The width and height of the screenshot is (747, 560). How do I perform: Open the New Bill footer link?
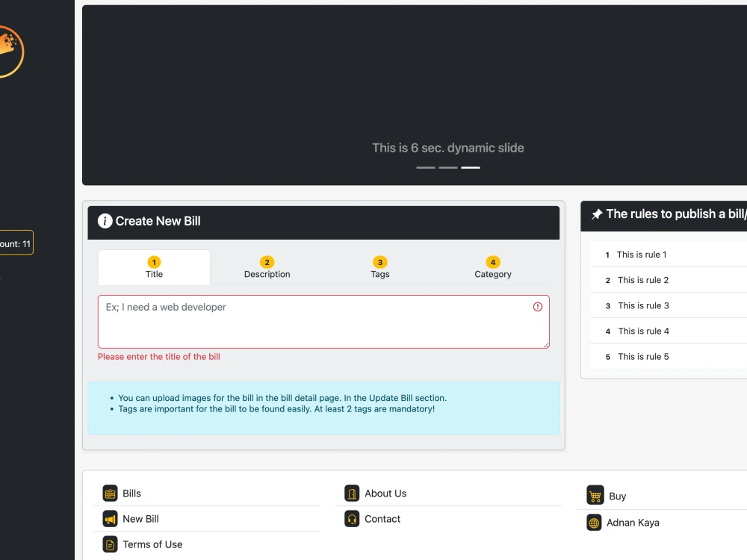(140, 519)
